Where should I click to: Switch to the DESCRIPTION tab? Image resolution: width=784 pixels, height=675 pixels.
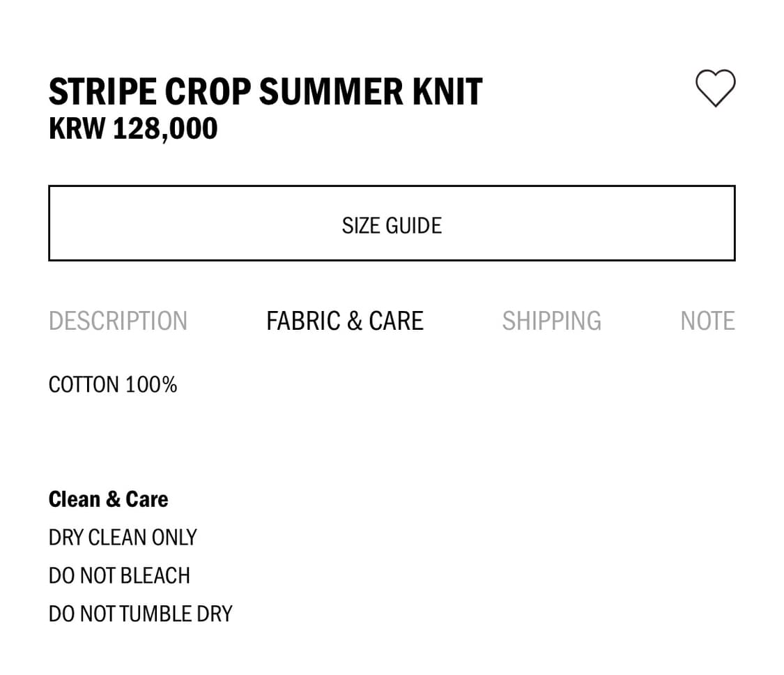click(118, 321)
